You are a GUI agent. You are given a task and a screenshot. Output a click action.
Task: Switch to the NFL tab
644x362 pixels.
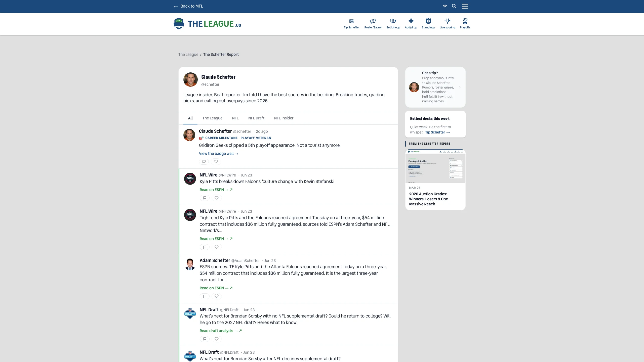(235, 118)
